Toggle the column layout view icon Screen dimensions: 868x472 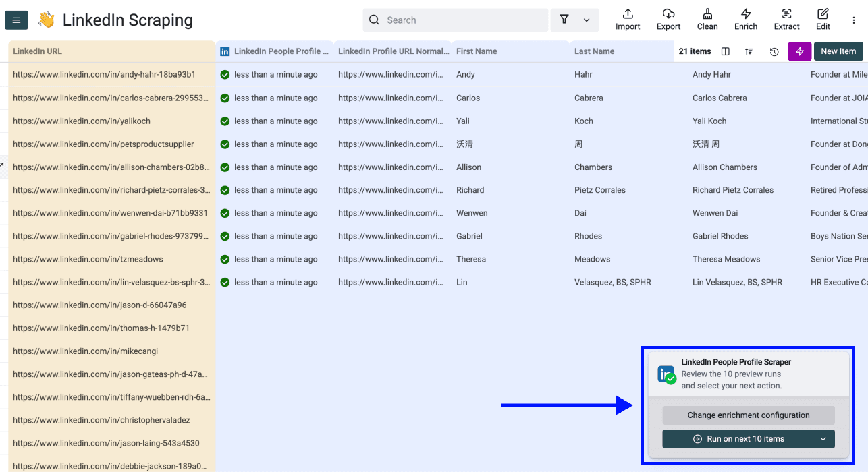coord(726,51)
